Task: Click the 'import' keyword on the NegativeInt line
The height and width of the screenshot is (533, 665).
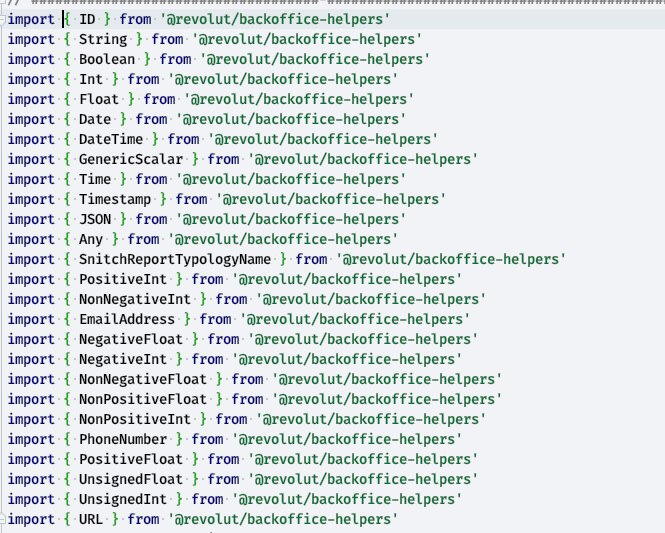Action: tap(31, 359)
